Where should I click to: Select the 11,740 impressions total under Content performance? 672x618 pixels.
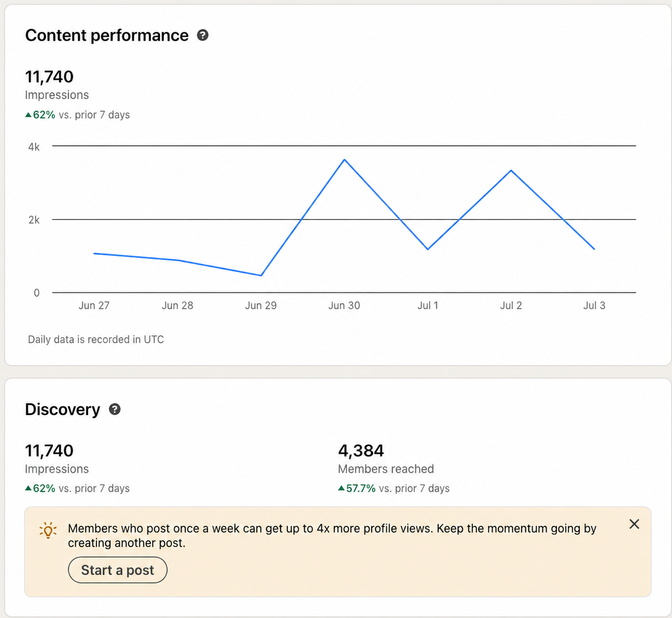click(49, 77)
